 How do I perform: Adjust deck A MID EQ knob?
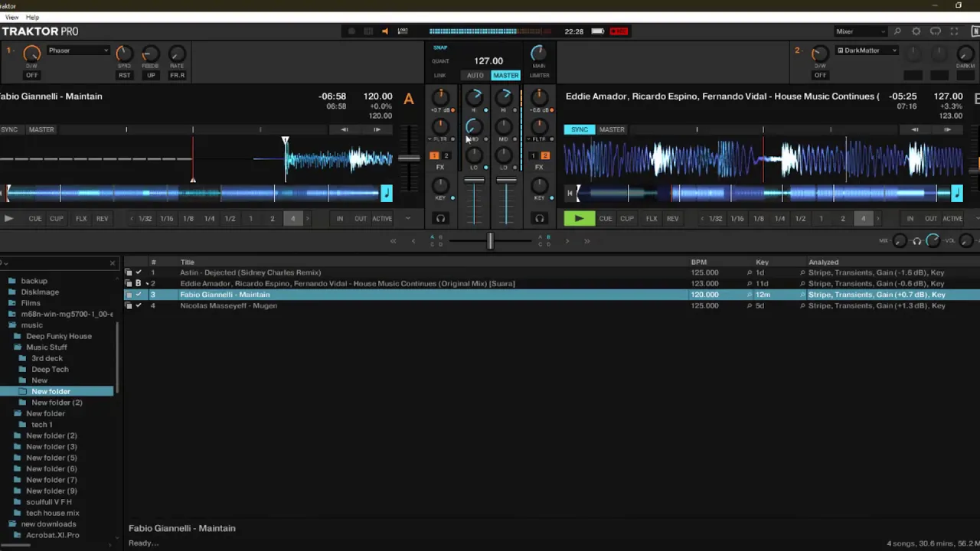474,126
